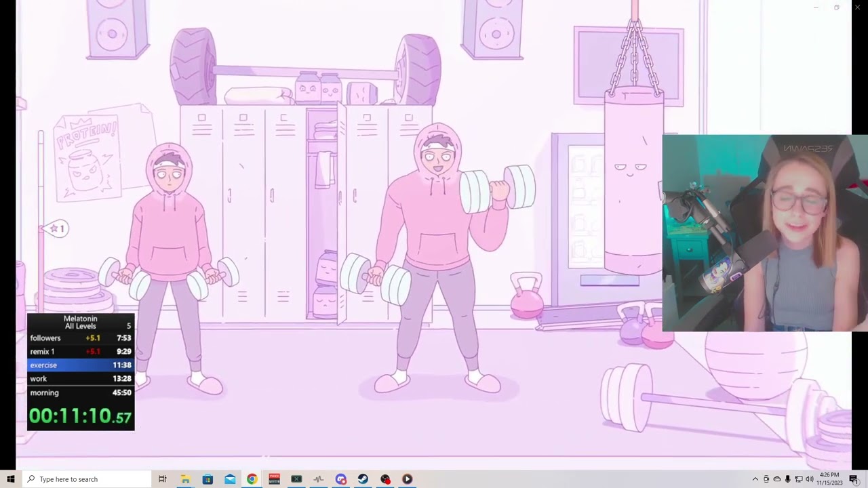This screenshot has height=488, width=868.
Task: Click the star 1 score badge
Action: (56, 229)
